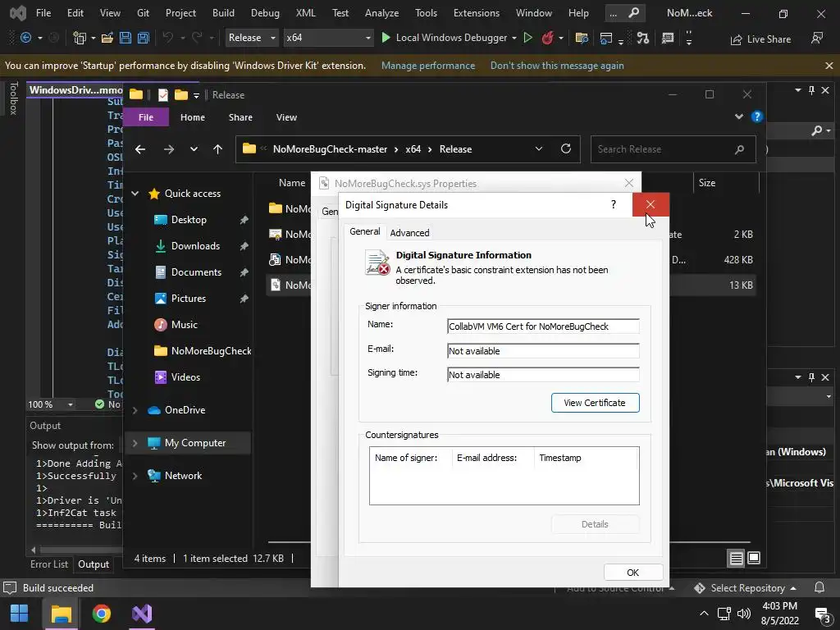Click Properties quick access icon in Explorer title
Screen dimensions: 840x630
point(163,95)
